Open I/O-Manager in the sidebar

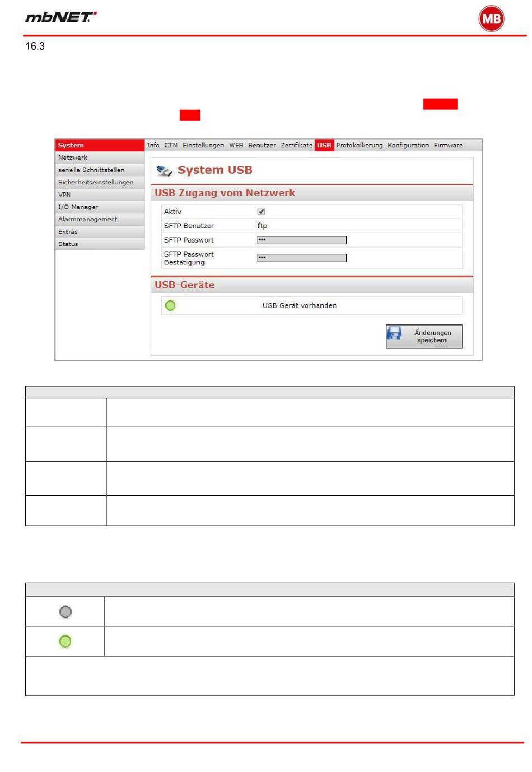(100, 207)
